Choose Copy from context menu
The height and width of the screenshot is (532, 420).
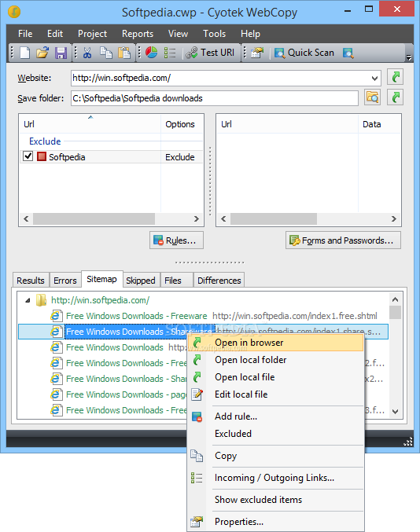click(x=276, y=456)
